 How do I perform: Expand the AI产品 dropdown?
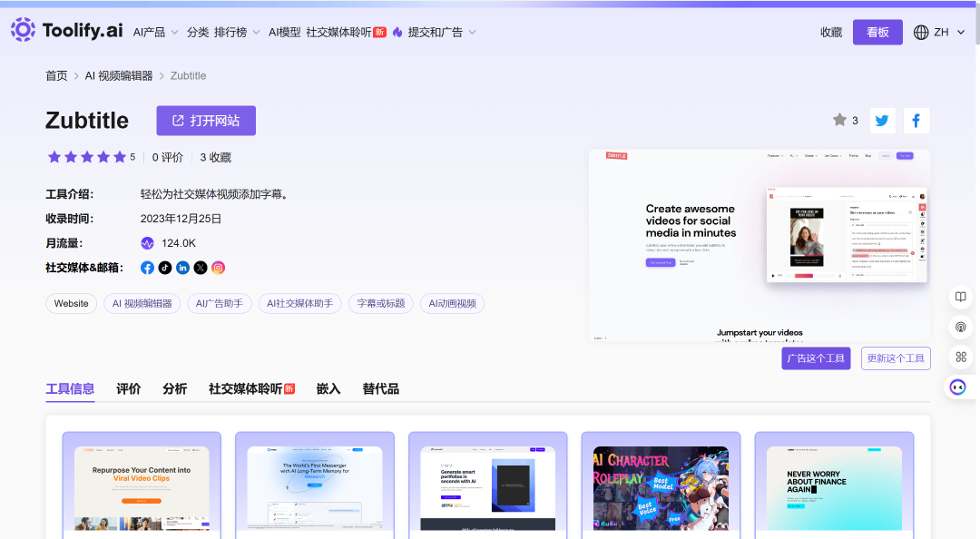point(156,32)
